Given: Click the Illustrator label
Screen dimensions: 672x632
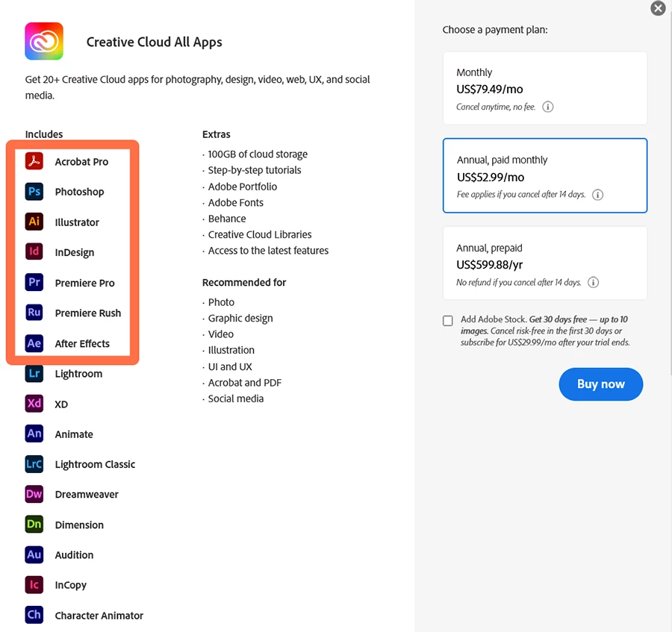Looking at the screenshot, I should [x=77, y=222].
